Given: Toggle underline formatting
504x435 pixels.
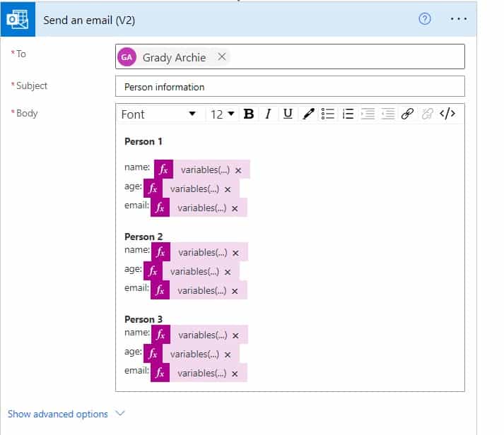Looking at the screenshot, I should click(x=288, y=114).
